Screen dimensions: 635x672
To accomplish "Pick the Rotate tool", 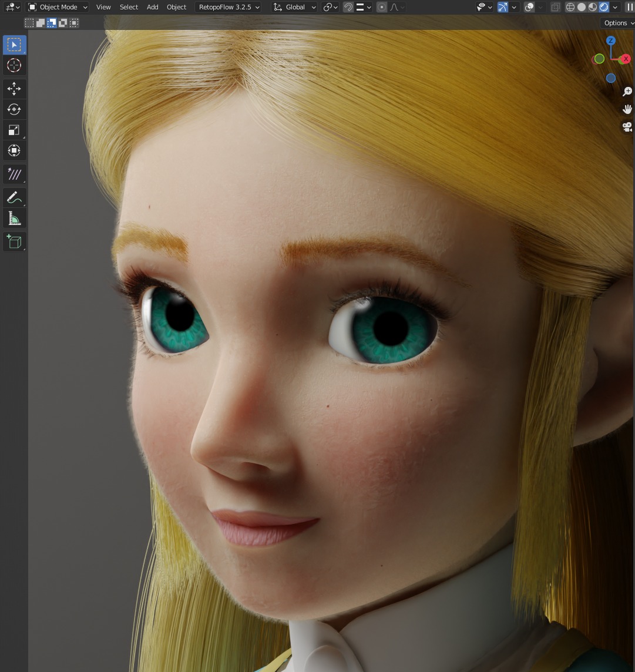I will point(14,109).
